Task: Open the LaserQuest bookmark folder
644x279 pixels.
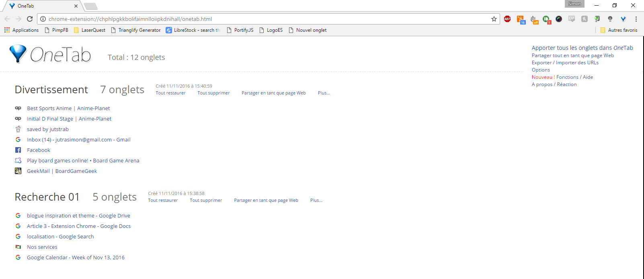Action: click(x=89, y=30)
